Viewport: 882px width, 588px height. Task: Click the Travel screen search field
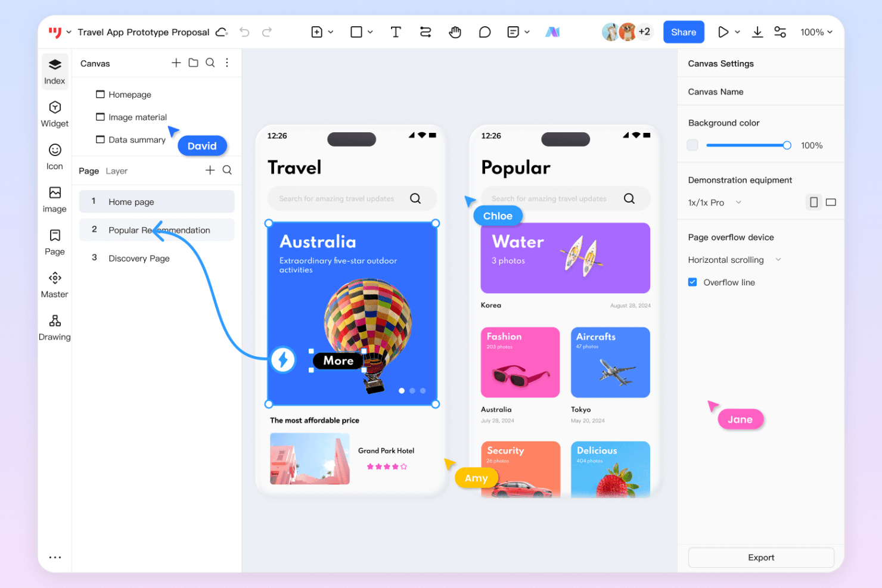pos(352,198)
